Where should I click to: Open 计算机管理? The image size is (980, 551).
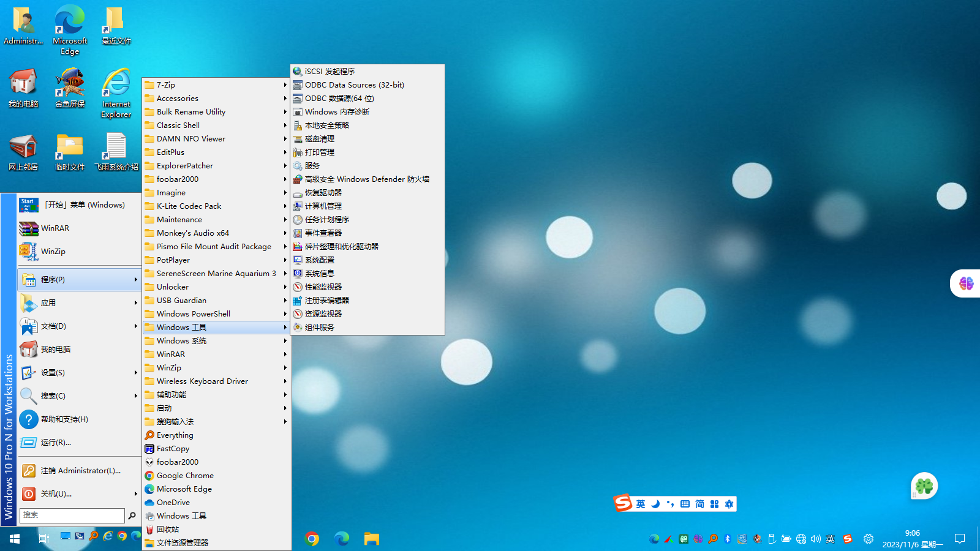point(367,206)
